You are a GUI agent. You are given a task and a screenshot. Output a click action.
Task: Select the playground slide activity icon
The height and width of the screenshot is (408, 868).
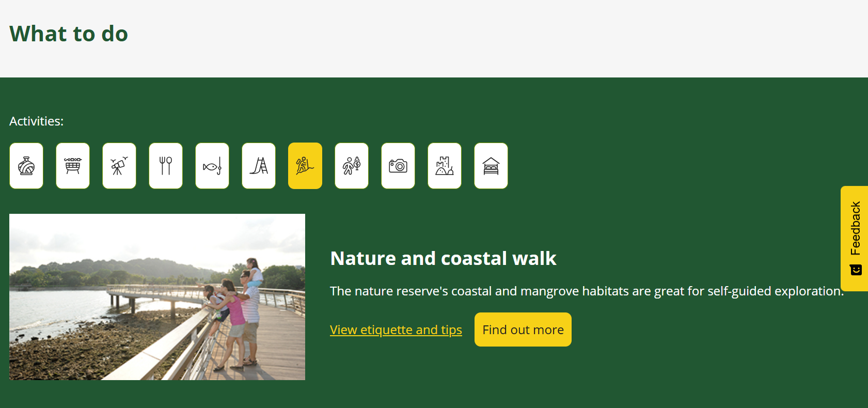pos(259,166)
